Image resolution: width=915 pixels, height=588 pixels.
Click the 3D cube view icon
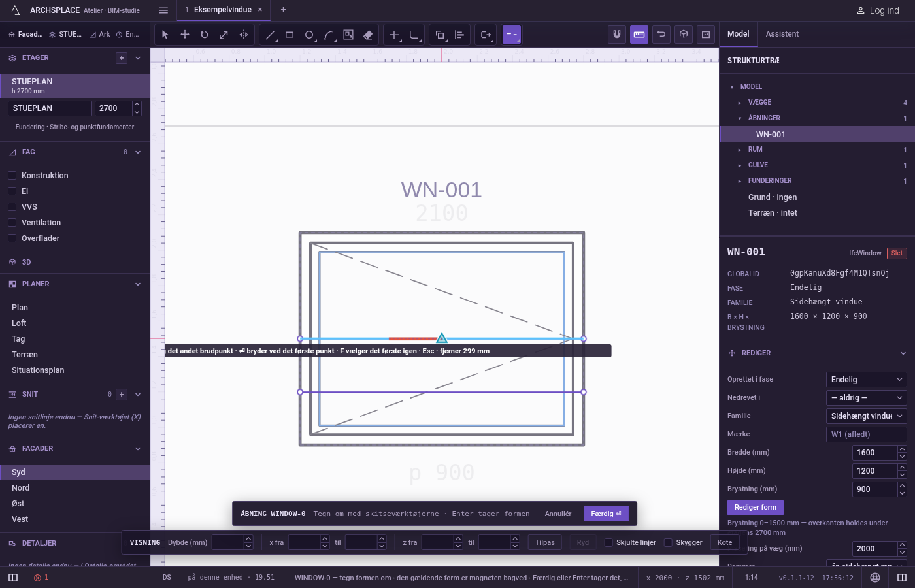[x=684, y=35]
